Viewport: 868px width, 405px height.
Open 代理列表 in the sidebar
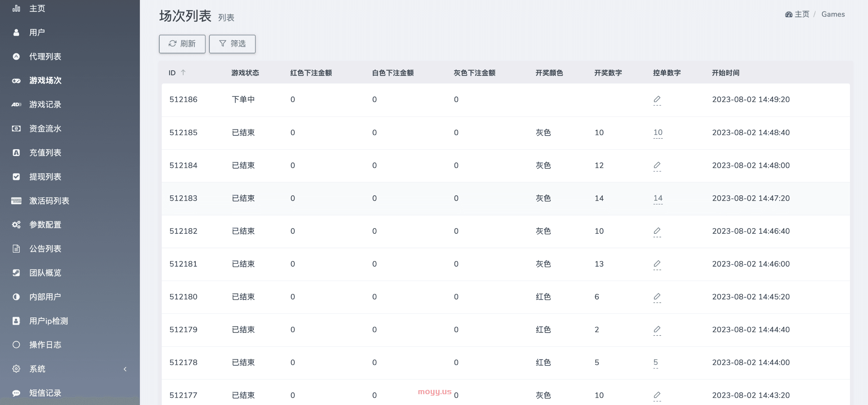click(x=45, y=57)
